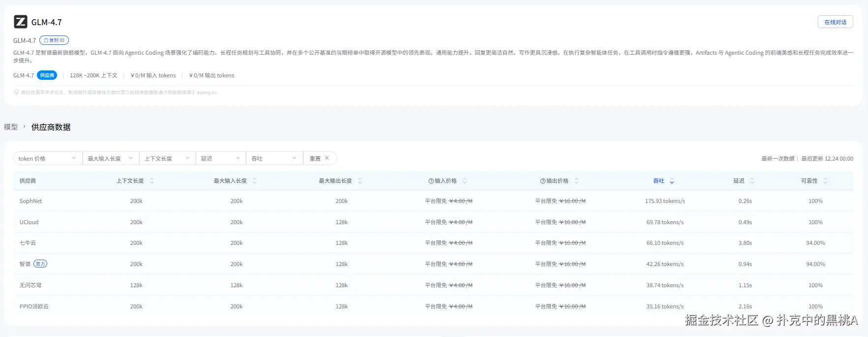Click 无问芯穹 上下文长度 128k cell
868x337 pixels.
coord(136,285)
